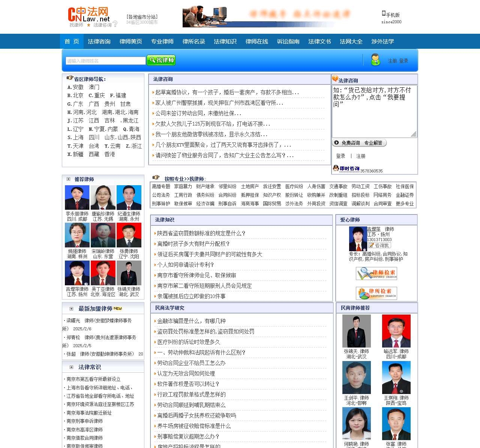
Task: Open the 首页 navigation tab
Action: point(72,41)
